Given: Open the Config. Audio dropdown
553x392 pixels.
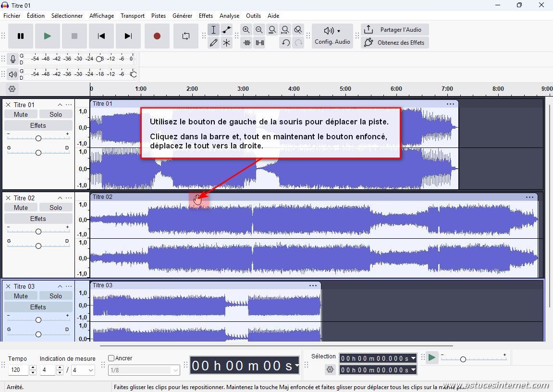Looking at the screenshot, I should click(x=332, y=36).
